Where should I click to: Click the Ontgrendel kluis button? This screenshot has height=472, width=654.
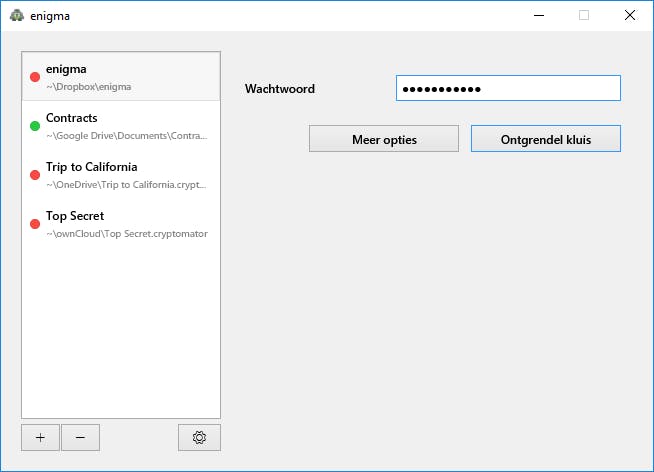(546, 139)
